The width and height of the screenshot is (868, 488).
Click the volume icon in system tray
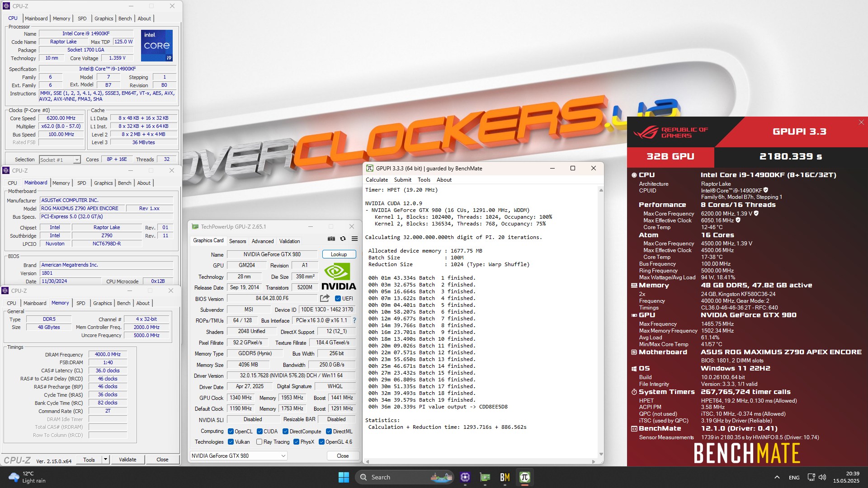click(x=822, y=477)
